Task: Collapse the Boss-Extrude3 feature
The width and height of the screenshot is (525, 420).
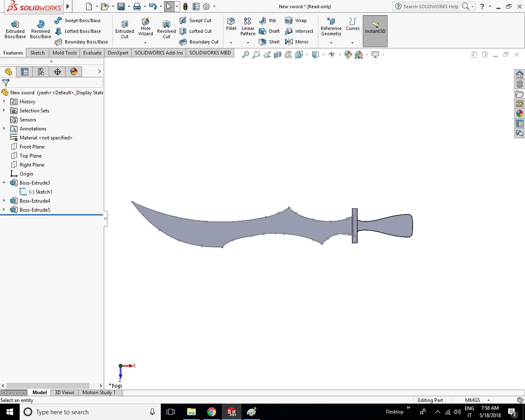Action: coord(4,183)
